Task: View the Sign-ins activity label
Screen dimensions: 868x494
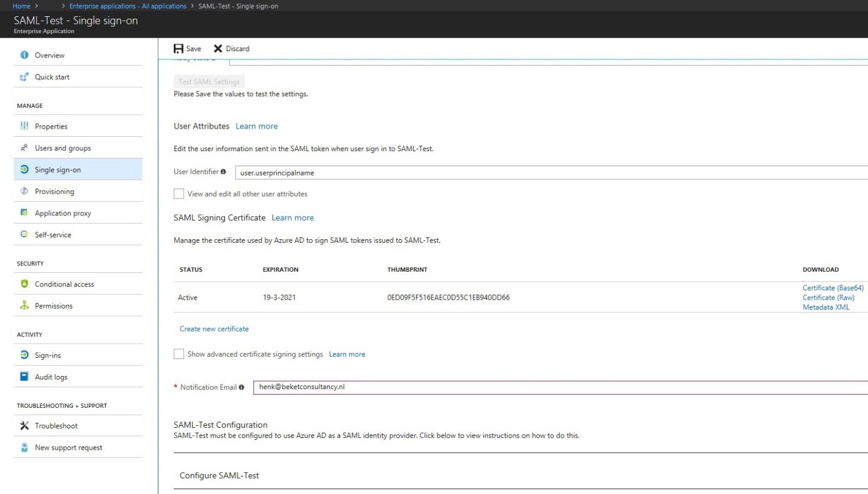Action: (x=48, y=355)
